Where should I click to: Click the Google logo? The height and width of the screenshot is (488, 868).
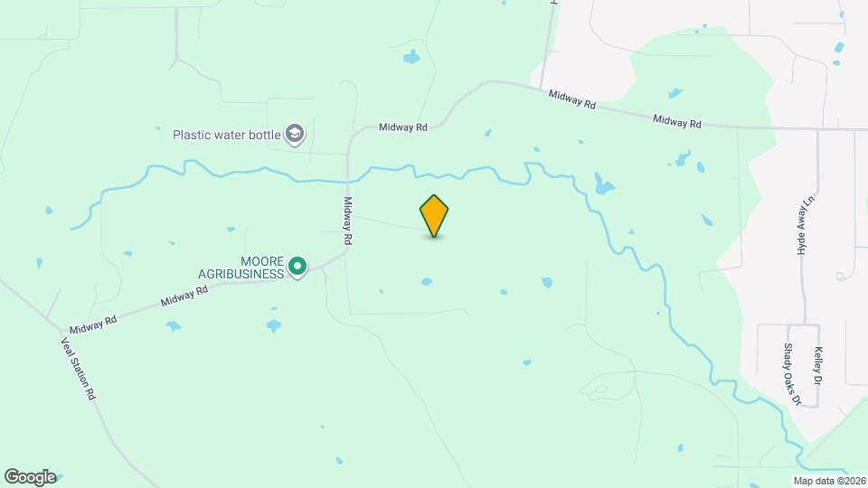[30, 477]
